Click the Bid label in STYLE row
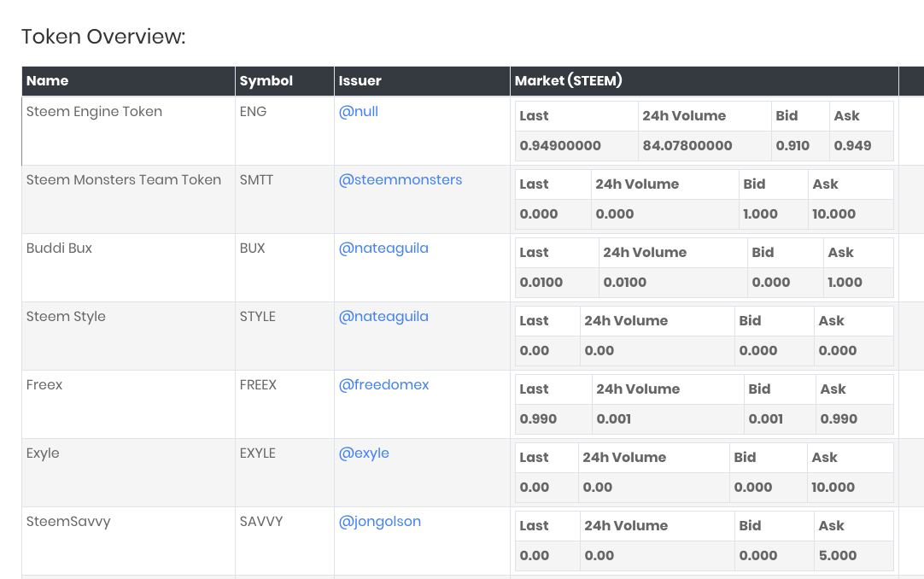924x579 pixels. coord(750,321)
